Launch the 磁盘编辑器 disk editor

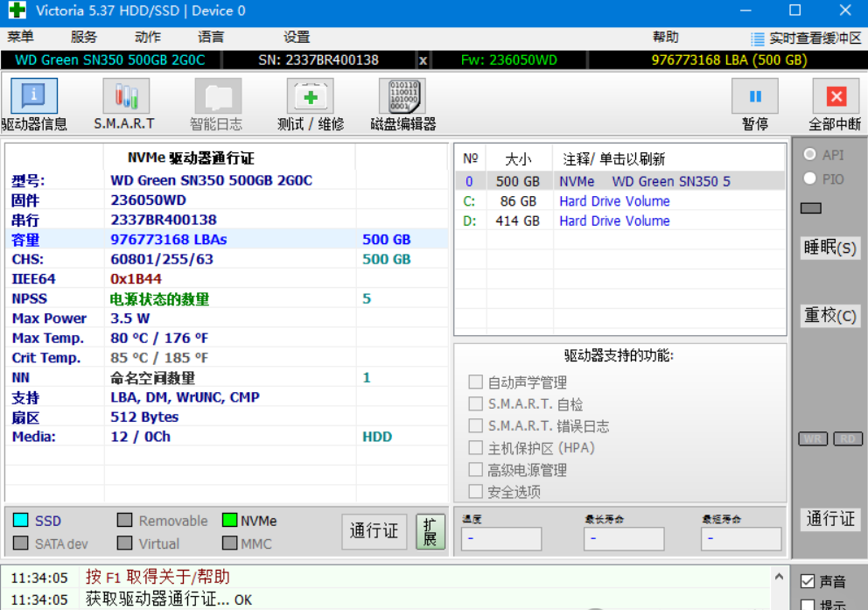[402, 101]
